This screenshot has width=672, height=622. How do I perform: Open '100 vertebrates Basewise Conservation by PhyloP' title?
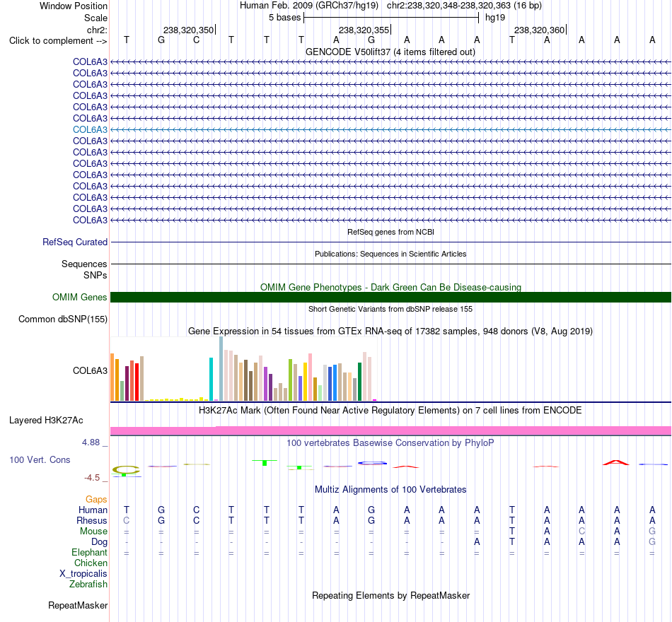coord(390,443)
